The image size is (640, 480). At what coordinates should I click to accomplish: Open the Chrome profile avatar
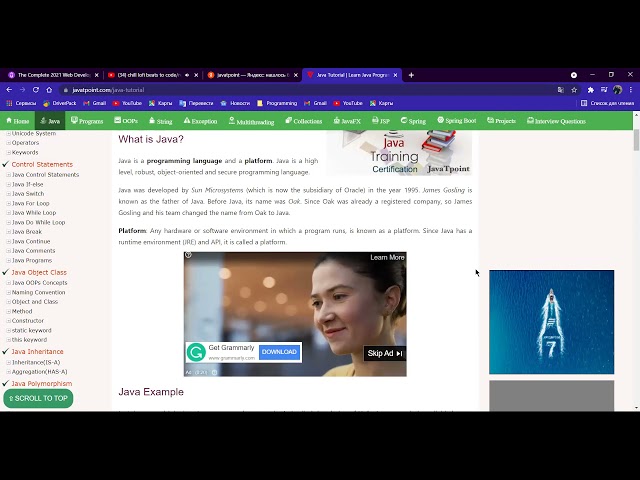point(618,90)
